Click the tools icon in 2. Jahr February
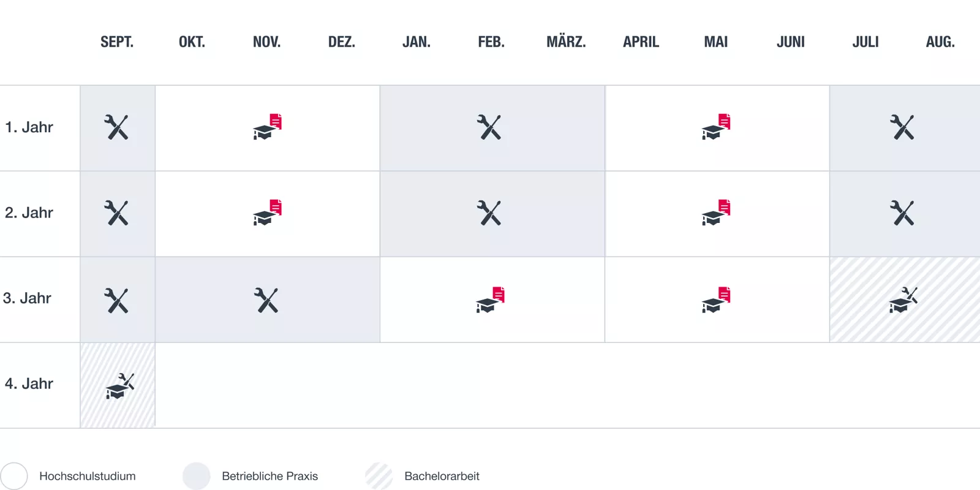 click(x=489, y=213)
